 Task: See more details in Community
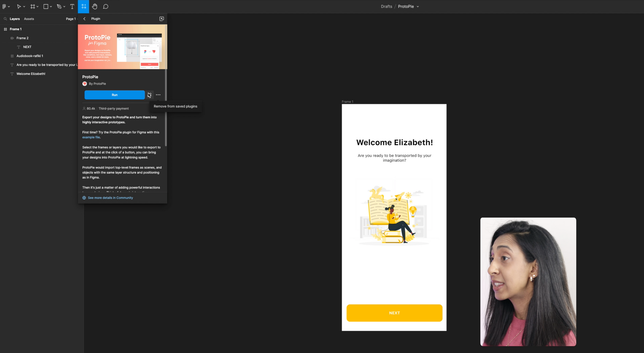click(x=110, y=198)
